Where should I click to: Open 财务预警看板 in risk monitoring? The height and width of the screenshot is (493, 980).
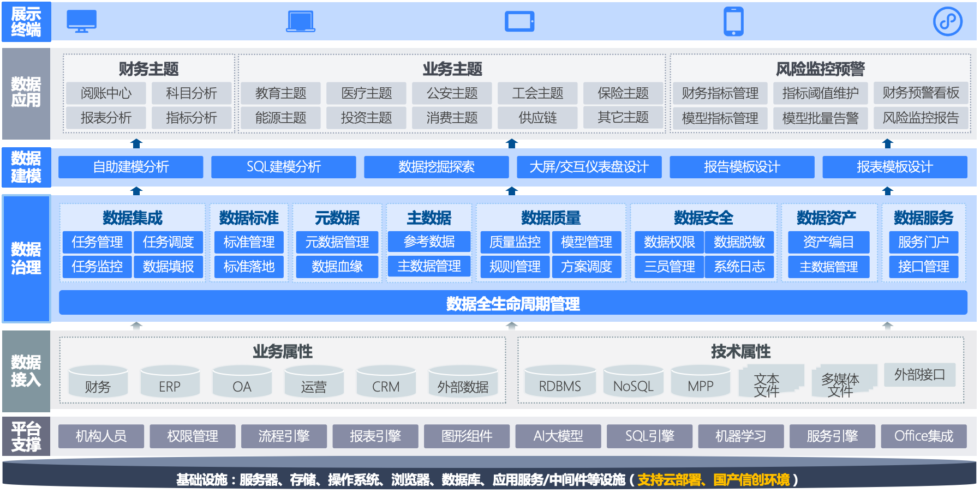tap(921, 93)
